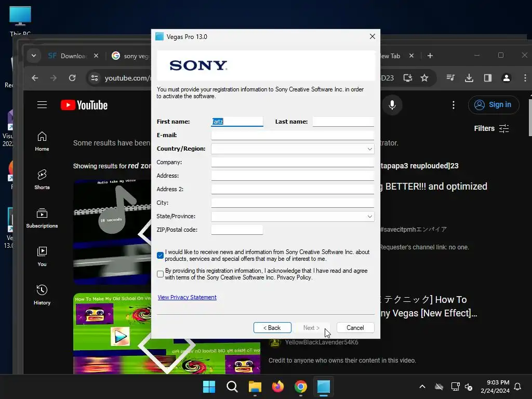Open YouTube hamburger guide menu
This screenshot has width=532, height=399.
pyautogui.click(x=42, y=105)
